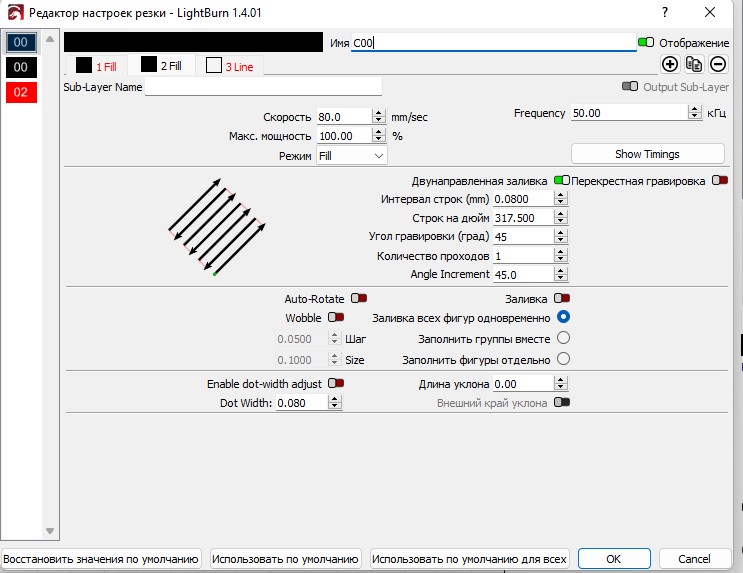Click Использовать по умолчанию для всех button
Screen dimensions: 743x573
click(x=469, y=559)
